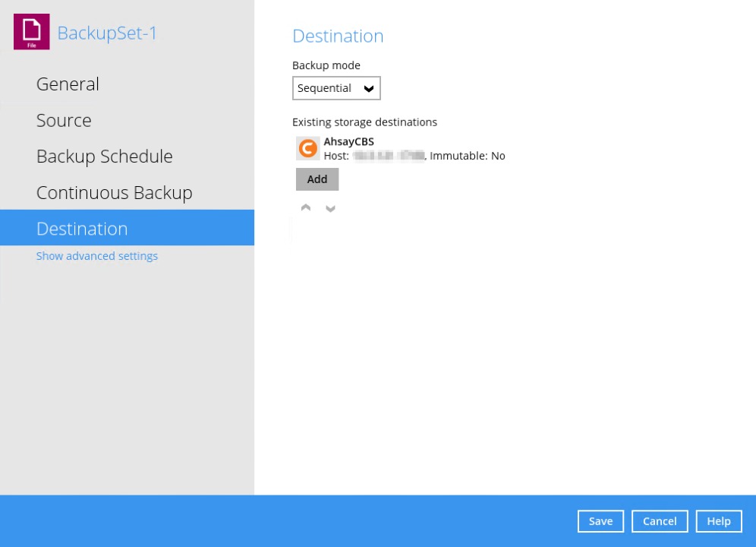Click the BackupSet-1 title text

pyautogui.click(x=107, y=33)
